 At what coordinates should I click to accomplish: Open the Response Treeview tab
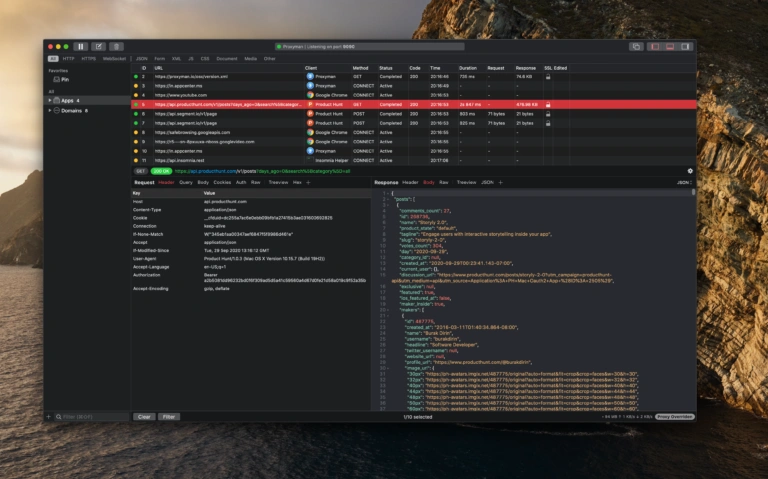pos(466,183)
